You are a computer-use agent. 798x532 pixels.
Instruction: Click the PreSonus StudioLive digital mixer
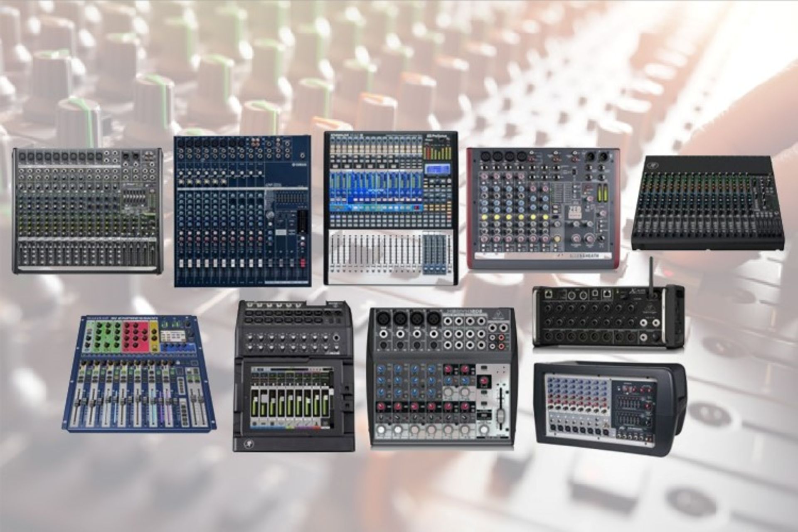(391, 209)
